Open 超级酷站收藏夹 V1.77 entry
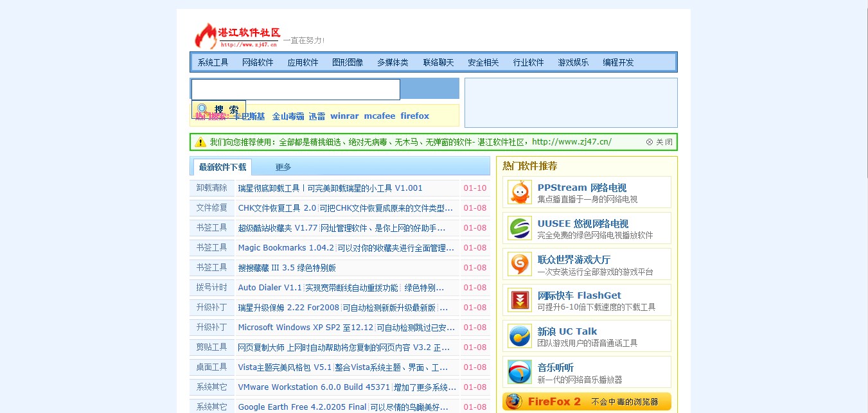The height and width of the screenshot is (413, 868). 342,228
